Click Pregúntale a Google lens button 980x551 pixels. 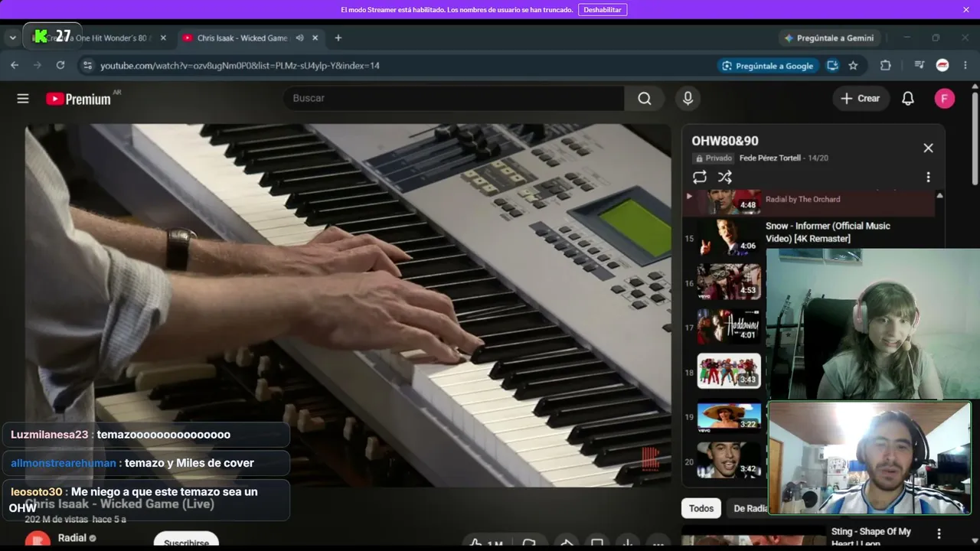coord(767,66)
